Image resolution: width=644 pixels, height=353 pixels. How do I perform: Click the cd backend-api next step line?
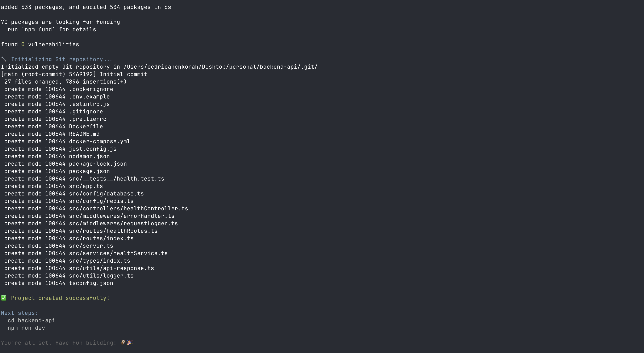tap(31, 320)
